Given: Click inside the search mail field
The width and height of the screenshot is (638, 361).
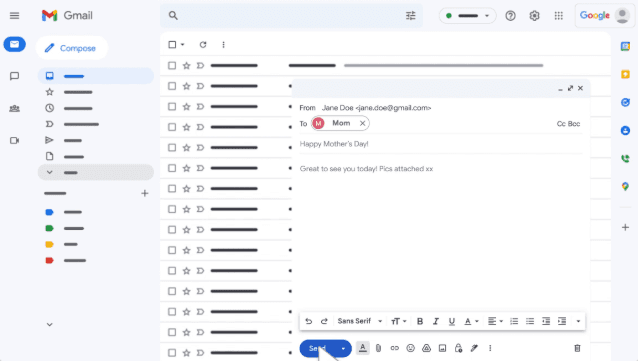Looking at the screenshot, I should 291,15.
